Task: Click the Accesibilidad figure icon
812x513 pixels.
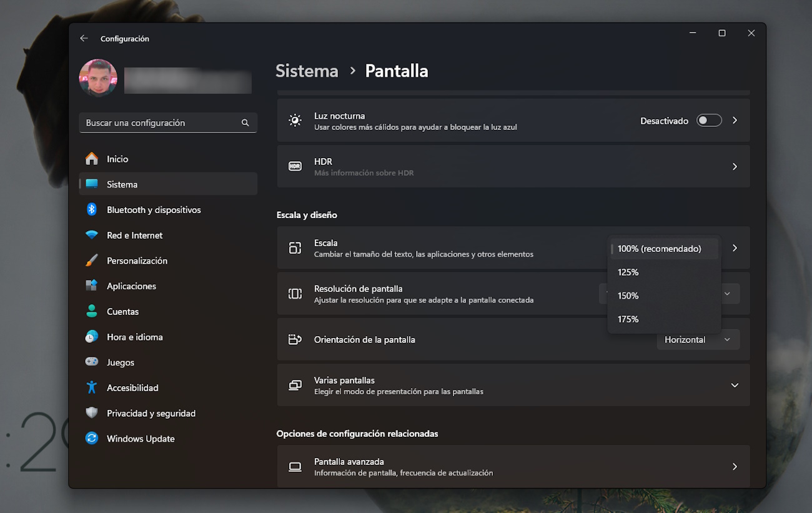Action: [92, 387]
